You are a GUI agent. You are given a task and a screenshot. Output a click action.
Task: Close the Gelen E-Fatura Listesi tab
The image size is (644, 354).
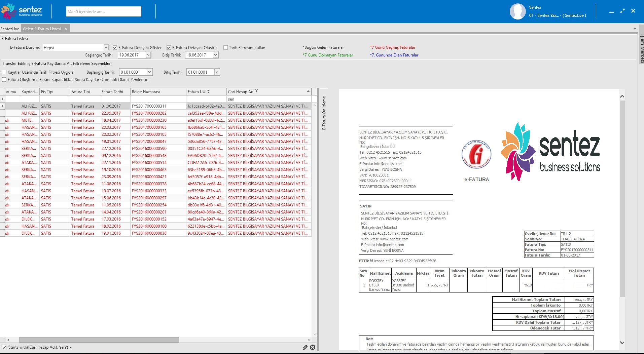[x=66, y=29]
